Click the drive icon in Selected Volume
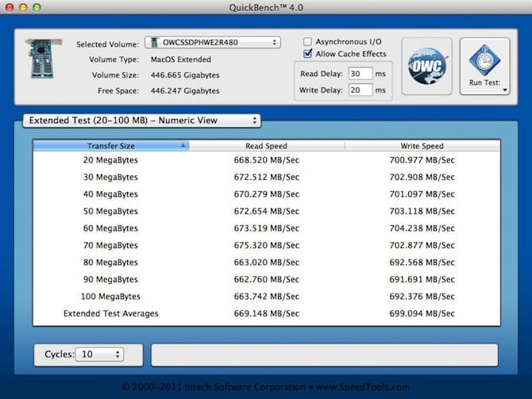 tap(154, 43)
